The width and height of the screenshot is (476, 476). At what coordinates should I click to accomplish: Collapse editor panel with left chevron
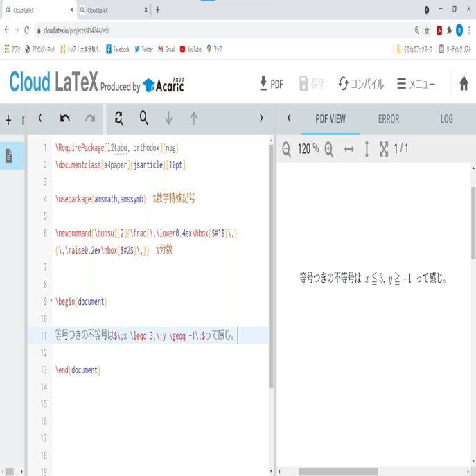pos(40,118)
